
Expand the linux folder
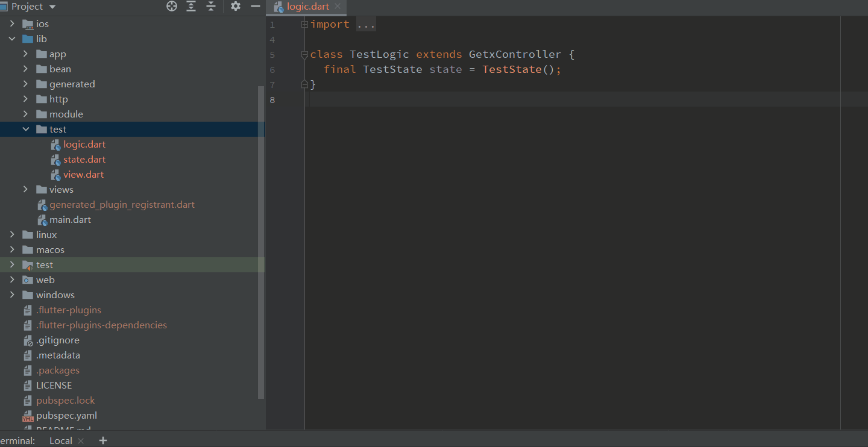[x=11, y=234]
